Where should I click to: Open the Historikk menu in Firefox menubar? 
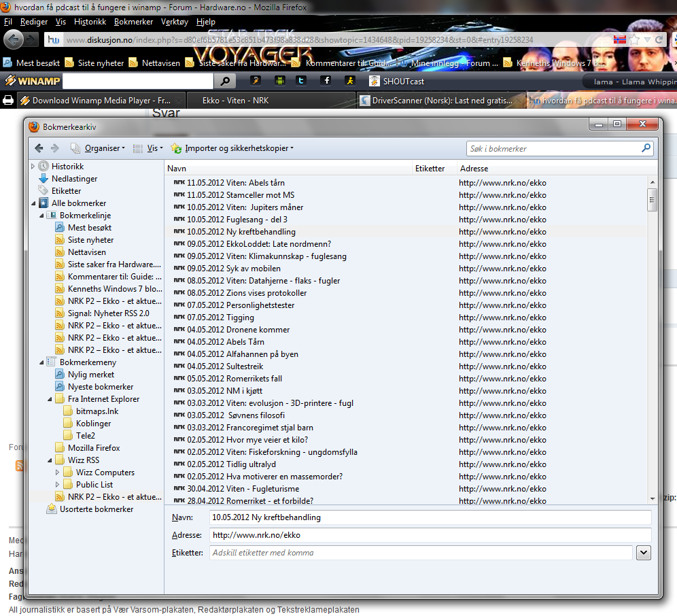pyautogui.click(x=90, y=22)
